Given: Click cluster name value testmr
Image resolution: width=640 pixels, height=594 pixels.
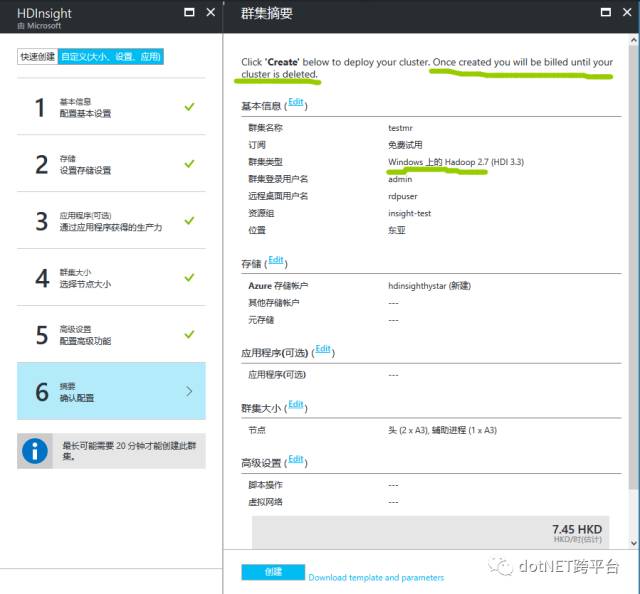Looking at the screenshot, I should click(x=400, y=128).
